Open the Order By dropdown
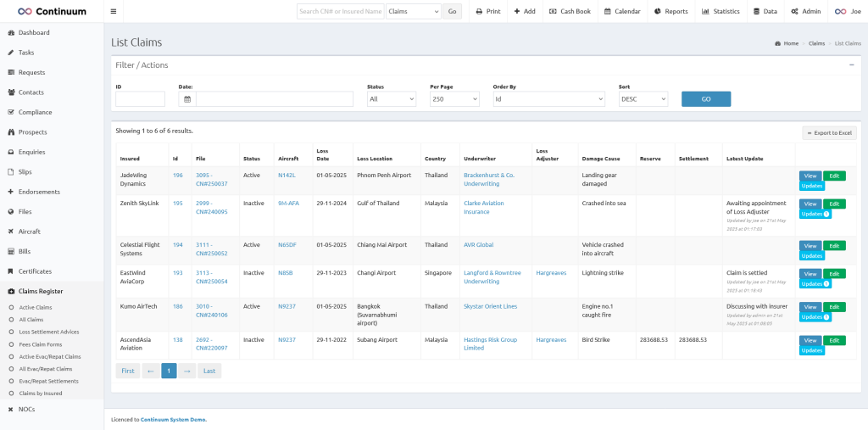The image size is (868, 430). [x=549, y=99]
